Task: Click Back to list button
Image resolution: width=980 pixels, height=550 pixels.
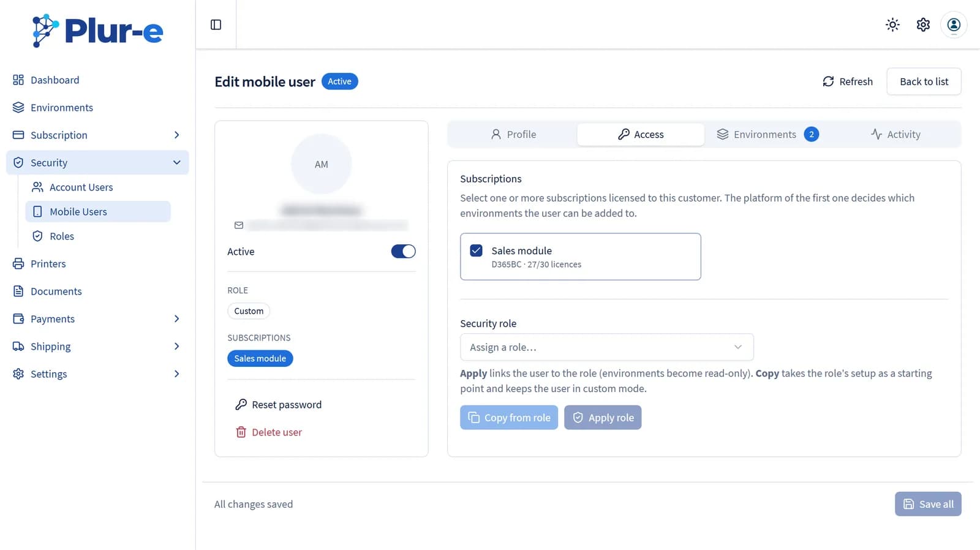Action: point(924,81)
